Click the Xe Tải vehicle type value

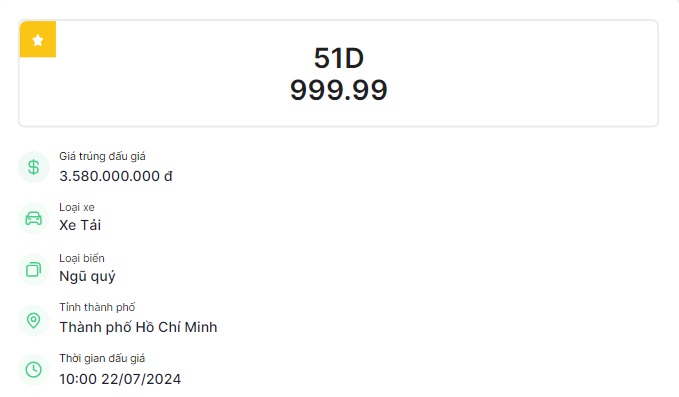(80, 225)
